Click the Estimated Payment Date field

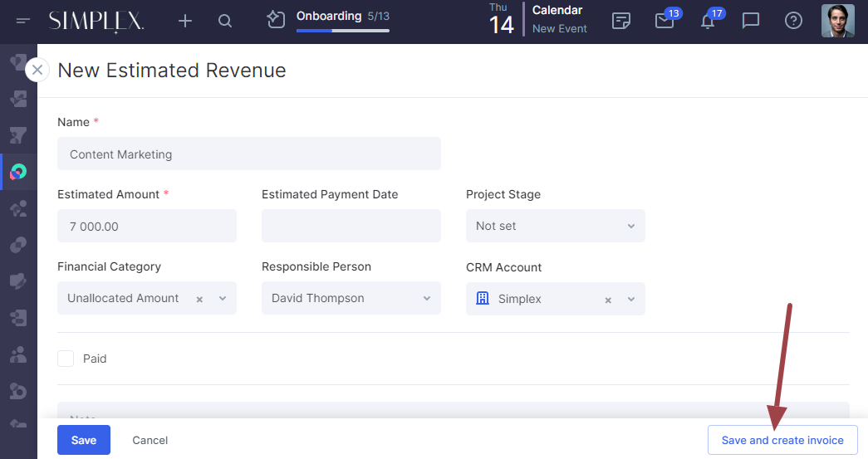[x=351, y=226]
